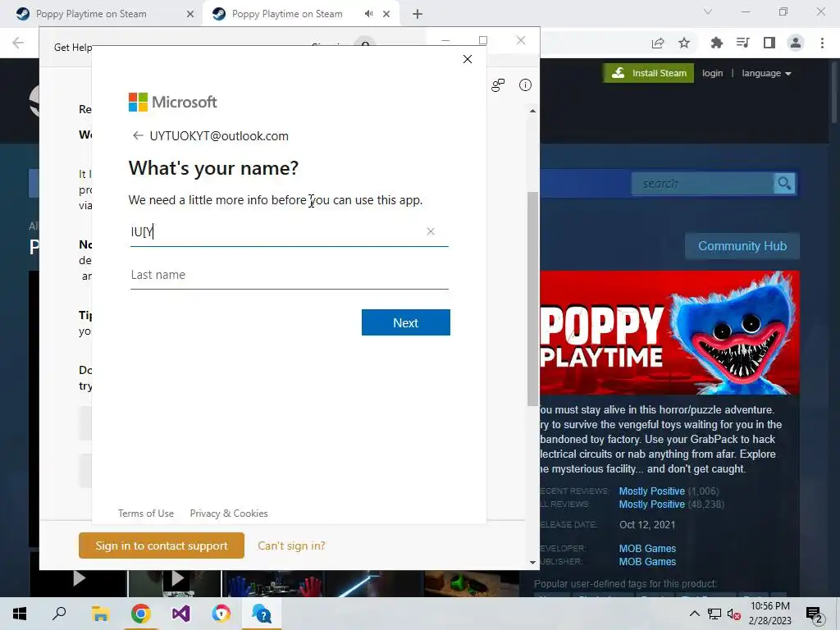The height and width of the screenshot is (630, 840).
Task: Open Chrome from the taskbar
Action: pos(140,614)
